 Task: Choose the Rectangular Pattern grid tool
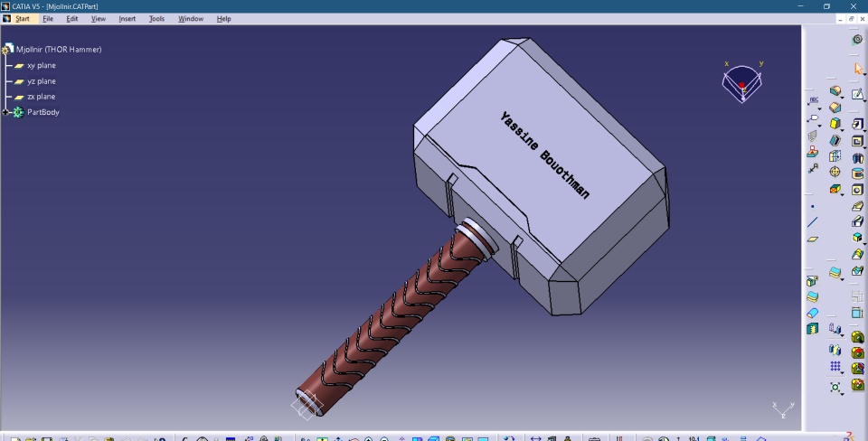(x=835, y=366)
